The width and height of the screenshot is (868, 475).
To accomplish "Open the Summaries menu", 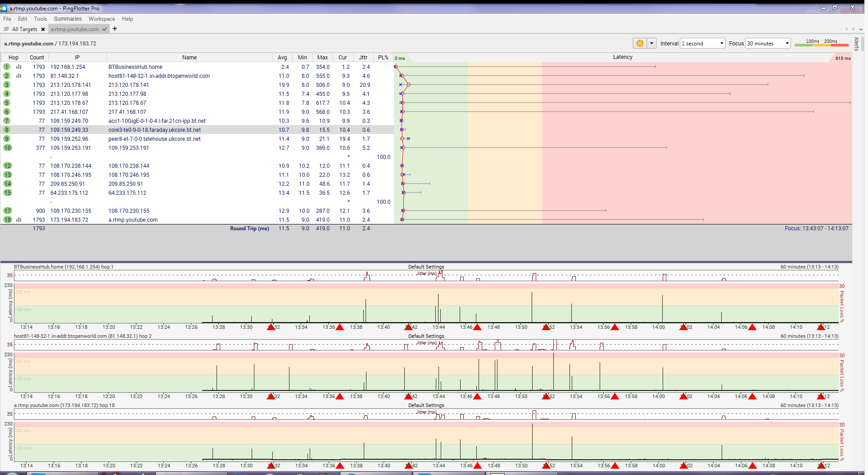I will (68, 19).
